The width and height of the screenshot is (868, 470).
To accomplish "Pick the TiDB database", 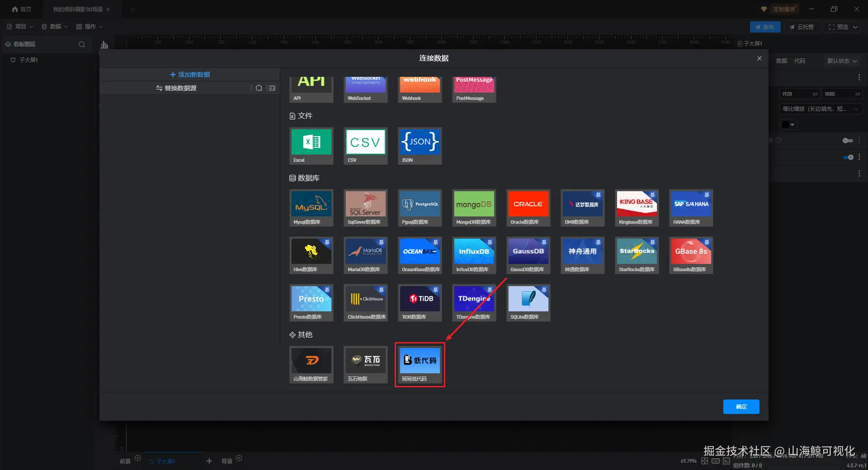I will [420, 303].
